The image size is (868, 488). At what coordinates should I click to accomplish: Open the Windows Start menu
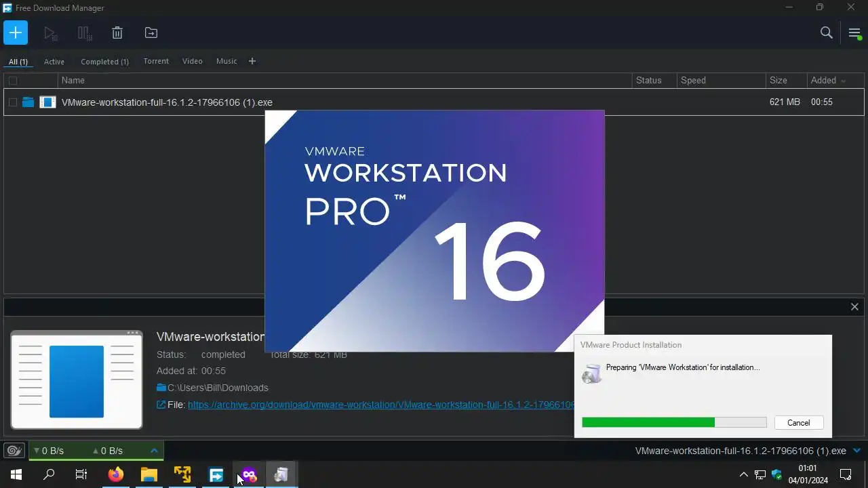tap(16, 474)
